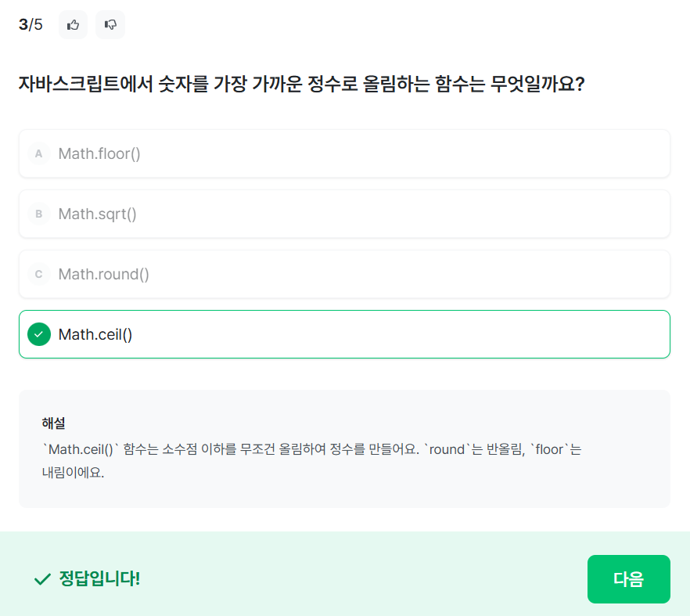Click the word `floor` in the explanation

click(x=549, y=449)
